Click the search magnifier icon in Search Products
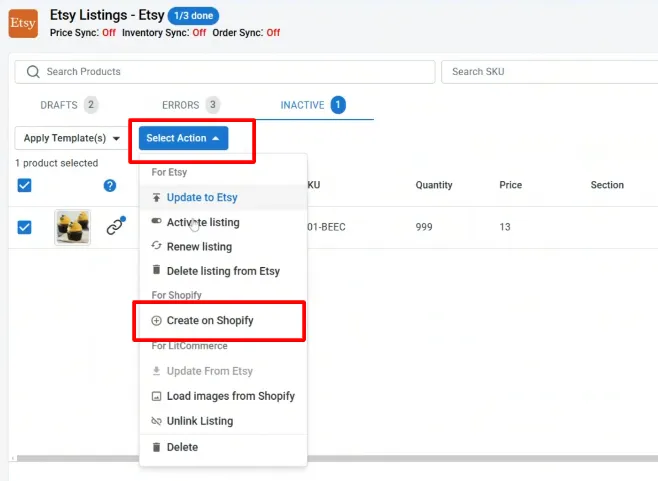The width and height of the screenshot is (658, 481). tap(33, 72)
